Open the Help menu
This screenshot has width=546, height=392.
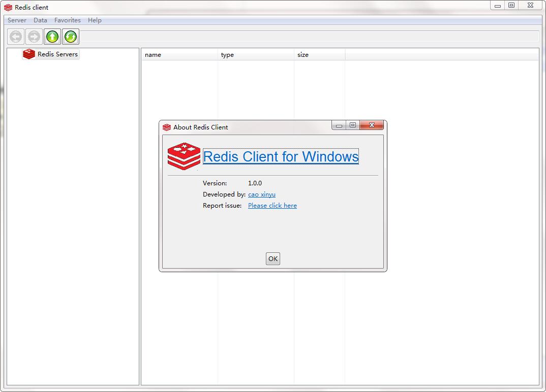(95, 20)
